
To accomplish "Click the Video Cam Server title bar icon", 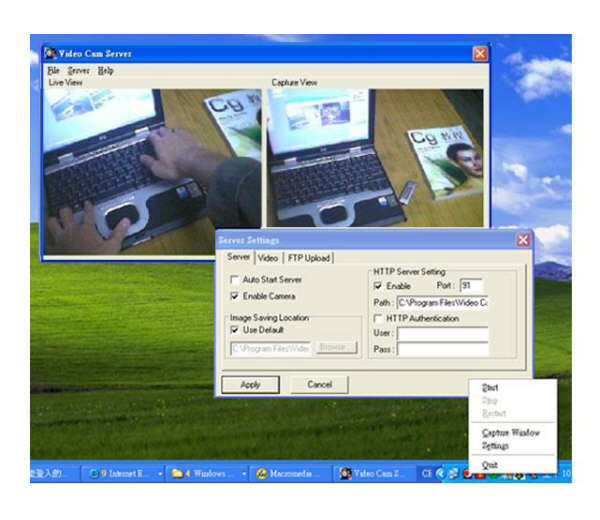I will [51, 53].
